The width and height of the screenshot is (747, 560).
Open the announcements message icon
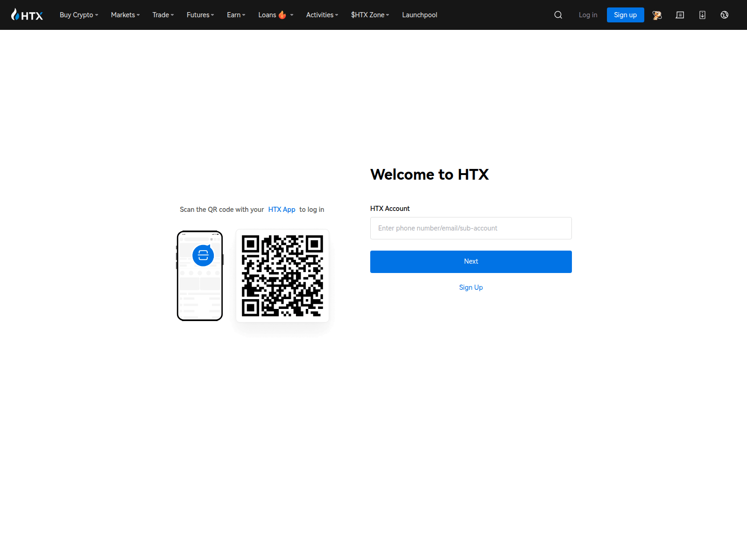tap(680, 15)
